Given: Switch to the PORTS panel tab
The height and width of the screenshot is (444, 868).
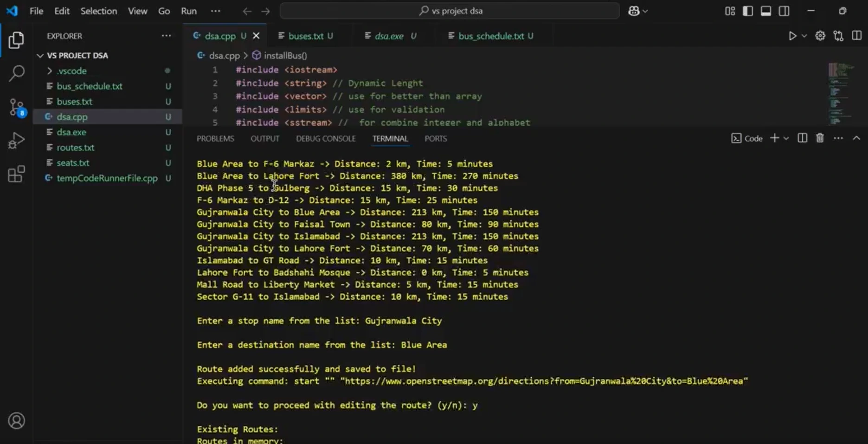Looking at the screenshot, I should coord(436,139).
